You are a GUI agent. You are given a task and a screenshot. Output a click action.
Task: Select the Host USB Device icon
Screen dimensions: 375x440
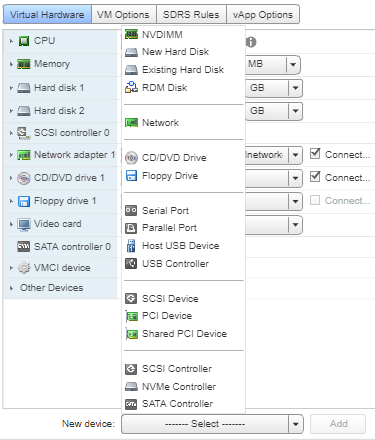pyautogui.click(x=131, y=246)
